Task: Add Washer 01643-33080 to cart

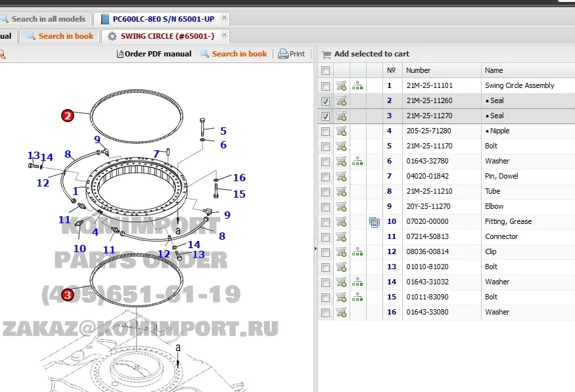Action: [341, 312]
